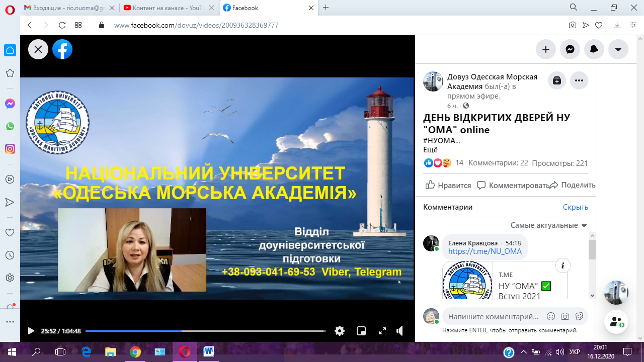The width and height of the screenshot is (644, 362).
Task: Open Facebook Messenger panel
Action: click(x=570, y=49)
